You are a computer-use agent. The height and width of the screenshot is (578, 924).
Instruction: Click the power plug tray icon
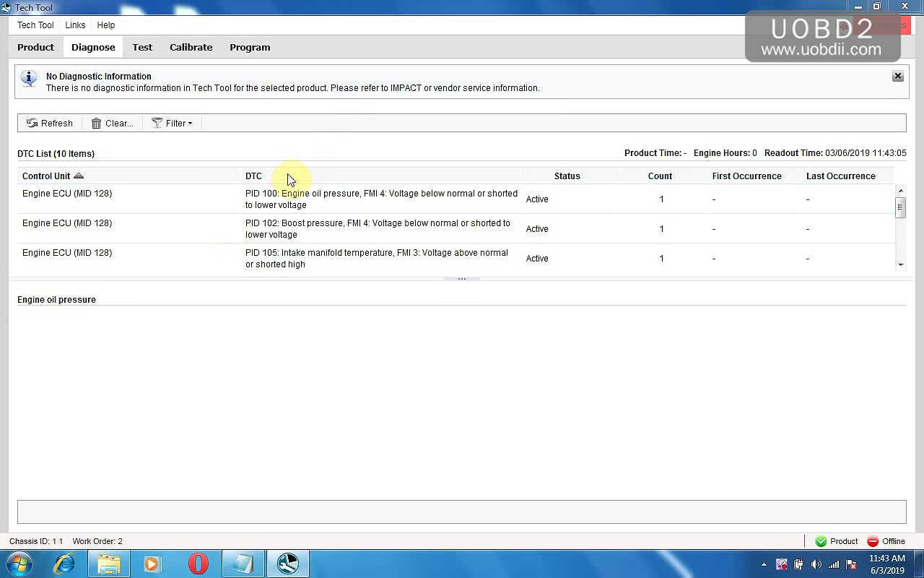(x=798, y=564)
